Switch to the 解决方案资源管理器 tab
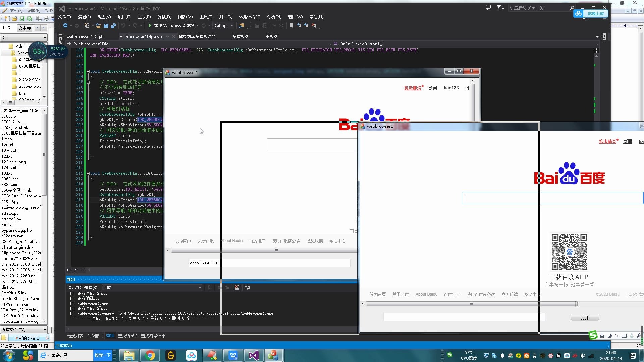This screenshot has width=644, height=362. point(197,36)
